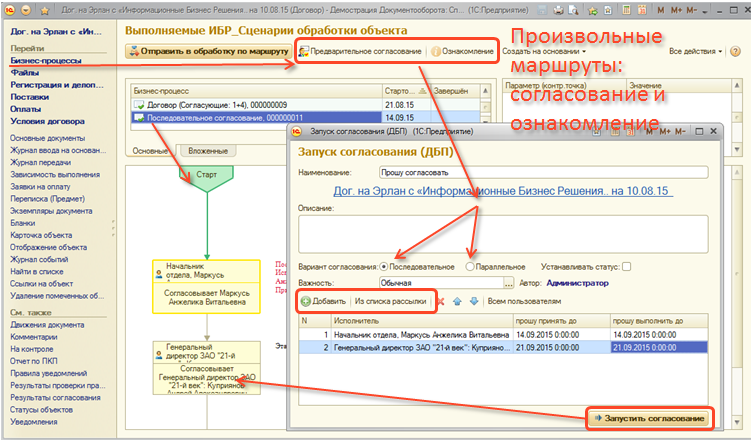The width and height of the screenshot is (751, 441).
Task: Select the Параллельное radio button
Action: point(469,267)
